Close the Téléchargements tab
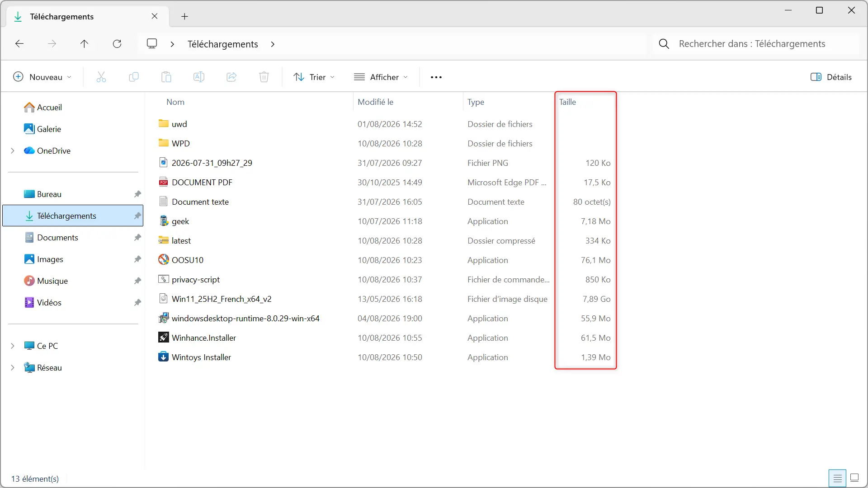 click(x=155, y=16)
